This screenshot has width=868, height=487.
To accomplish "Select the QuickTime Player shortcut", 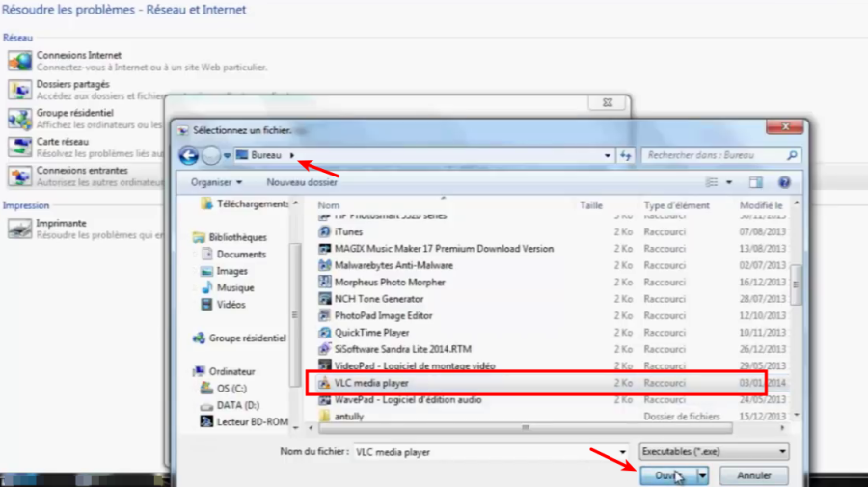I will click(371, 333).
